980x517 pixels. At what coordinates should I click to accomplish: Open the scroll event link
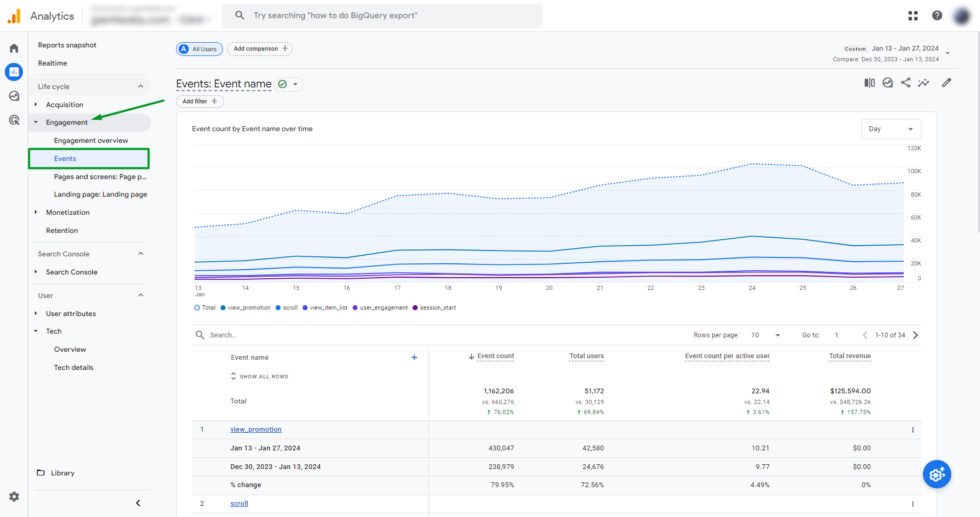(239, 504)
